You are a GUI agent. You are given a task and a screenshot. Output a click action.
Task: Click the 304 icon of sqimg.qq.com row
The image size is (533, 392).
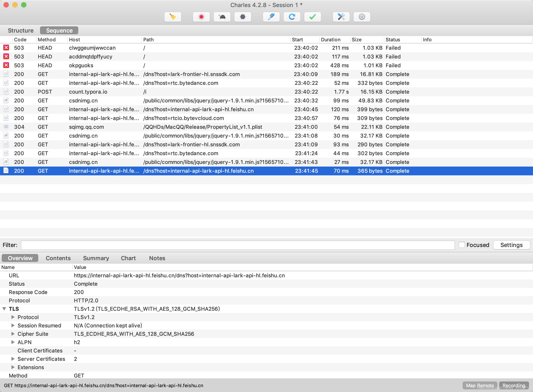click(x=6, y=127)
